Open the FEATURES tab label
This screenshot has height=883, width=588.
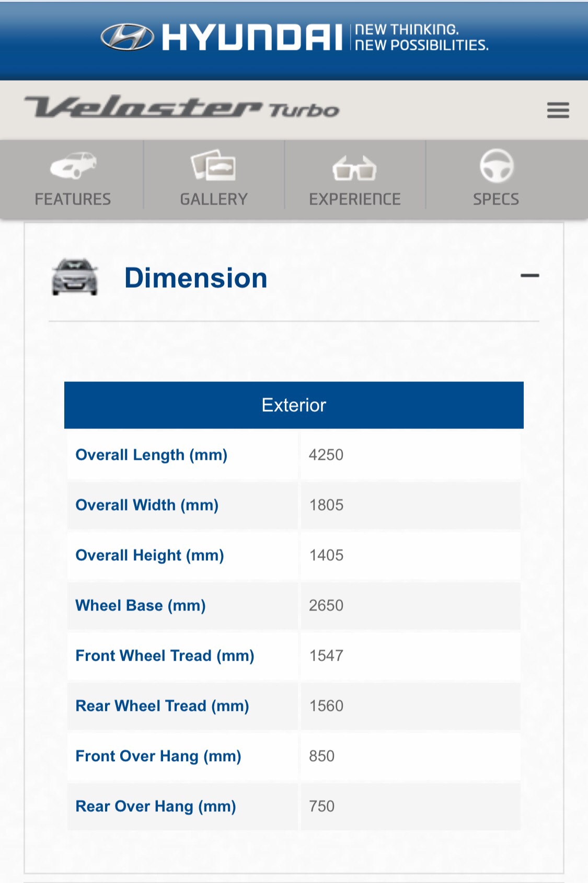[x=73, y=199]
